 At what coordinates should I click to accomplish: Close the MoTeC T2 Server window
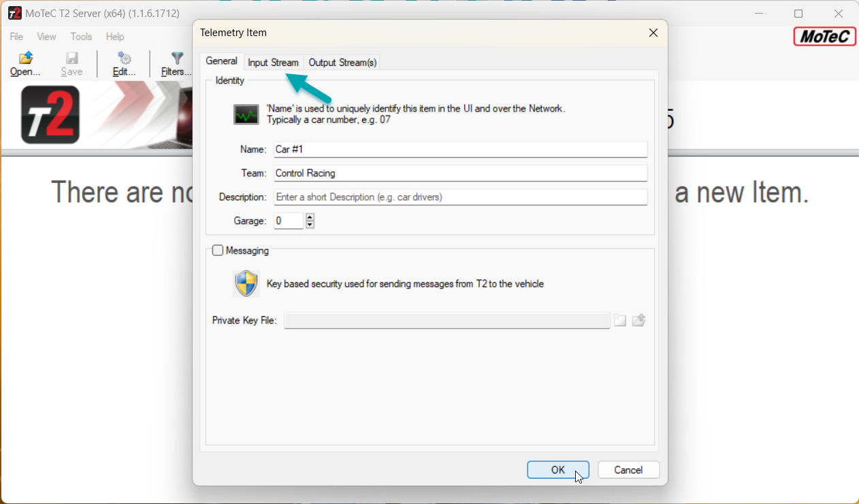point(839,14)
